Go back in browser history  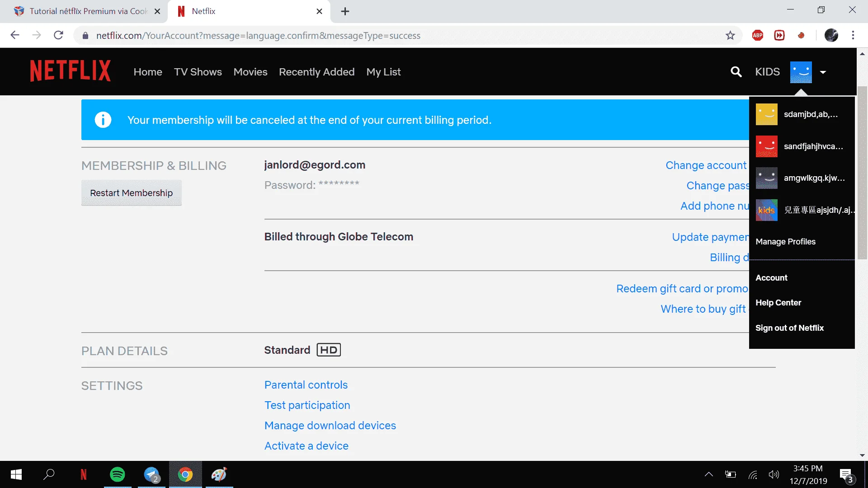[x=15, y=35]
